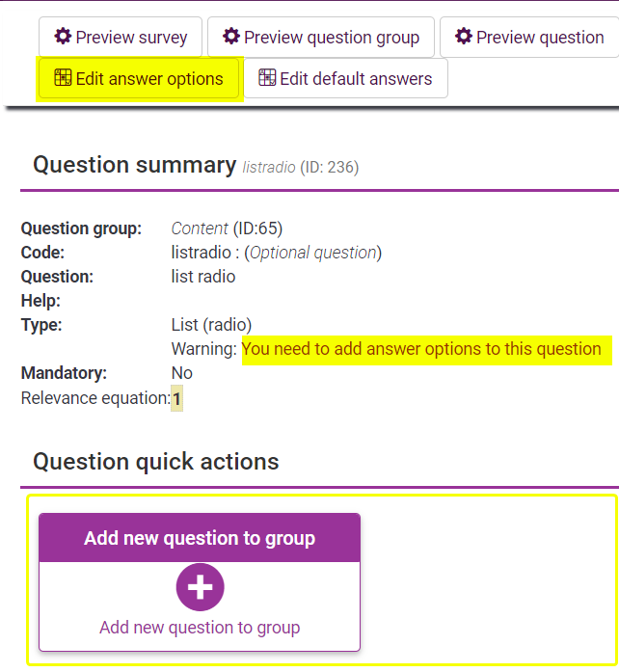
Task: Click the gear icon on the Preview question button
Action: coord(464,38)
